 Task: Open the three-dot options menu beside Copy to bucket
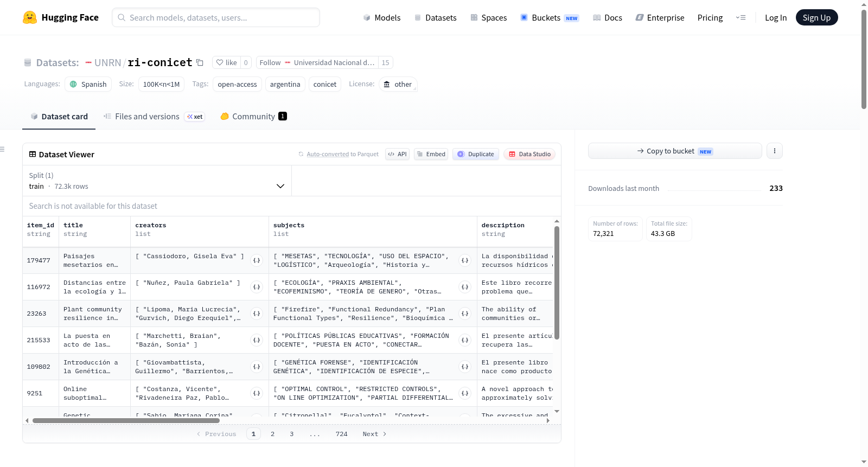(775, 151)
